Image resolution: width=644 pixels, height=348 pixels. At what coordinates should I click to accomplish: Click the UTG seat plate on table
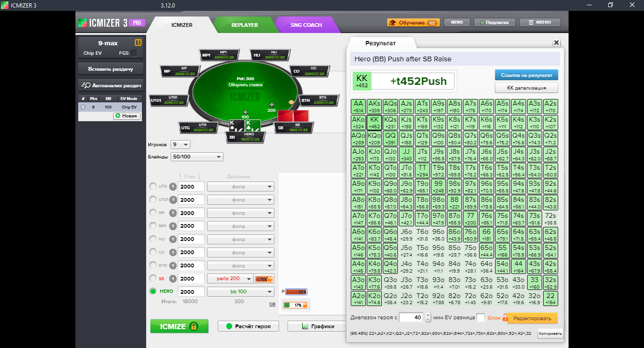click(x=198, y=127)
